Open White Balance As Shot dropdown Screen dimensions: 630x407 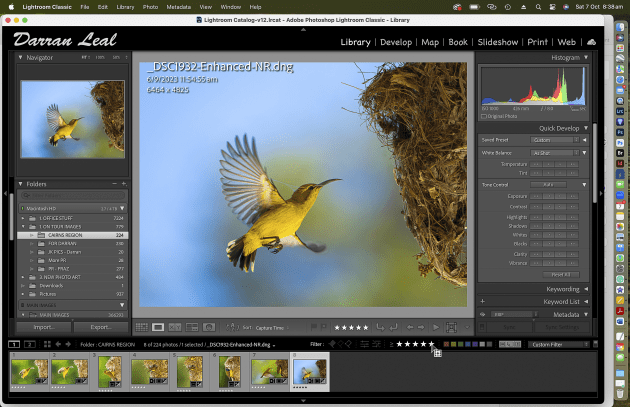click(x=554, y=153)
